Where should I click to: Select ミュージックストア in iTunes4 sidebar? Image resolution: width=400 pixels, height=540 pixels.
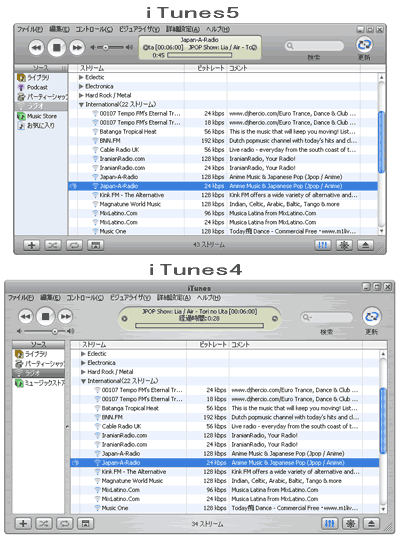click(39, 383)
